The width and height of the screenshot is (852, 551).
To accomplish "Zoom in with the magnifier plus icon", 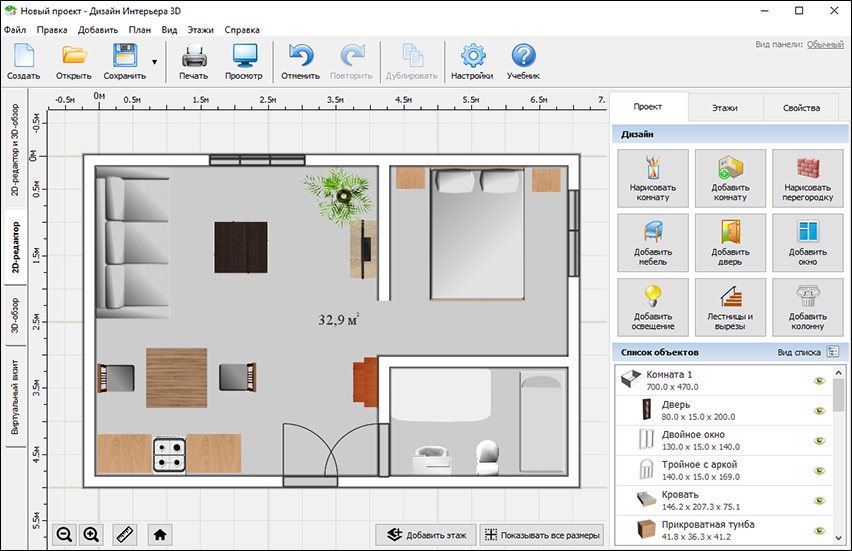I will pyautogui.click(x=91, y=535).
